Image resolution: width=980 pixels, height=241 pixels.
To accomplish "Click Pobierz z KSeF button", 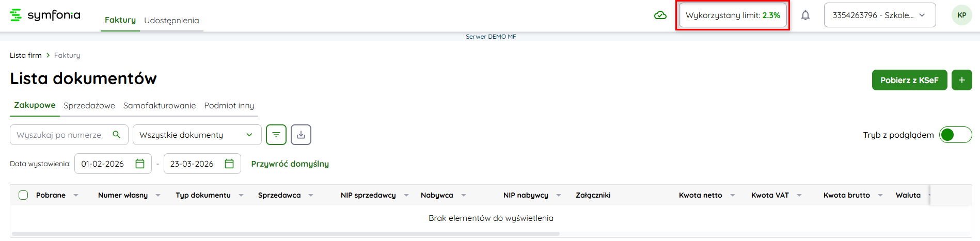I will [909, 80].
